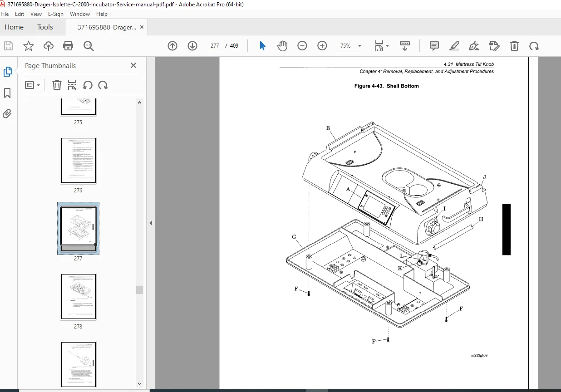The width and height of the screenshot is (561, 392).
Task: Click the '4.31 Mattress Tilt Knob' header text
Action: click(x=468, y=64)
